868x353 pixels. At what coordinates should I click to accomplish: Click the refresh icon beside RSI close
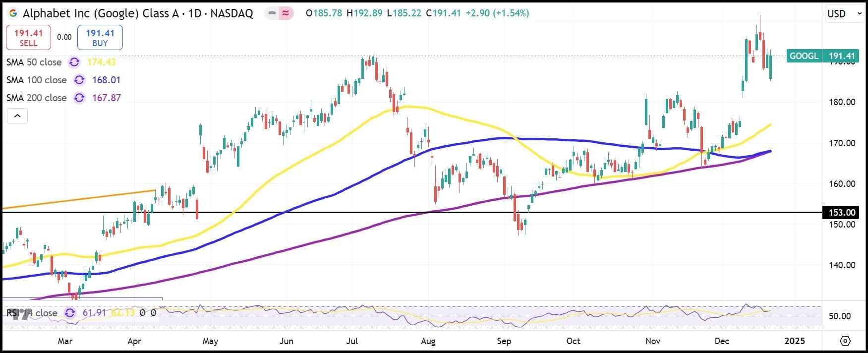point(70,313)
